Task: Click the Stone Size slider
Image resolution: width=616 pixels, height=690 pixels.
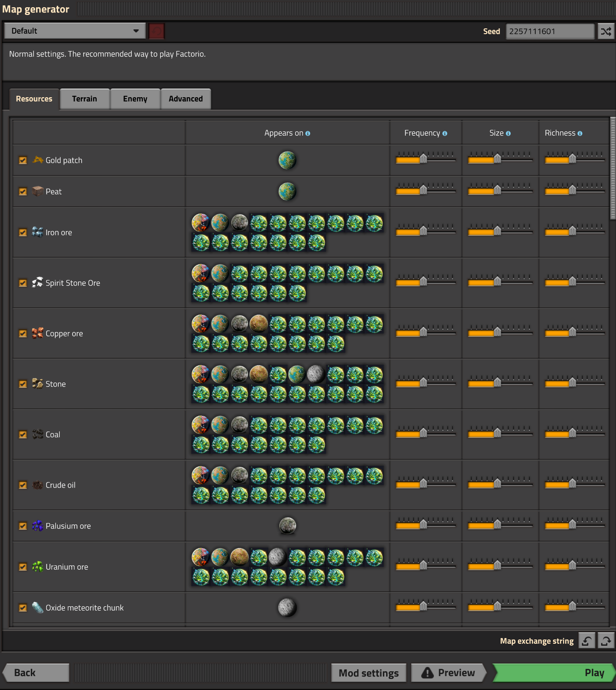Action: pos(500,382)
